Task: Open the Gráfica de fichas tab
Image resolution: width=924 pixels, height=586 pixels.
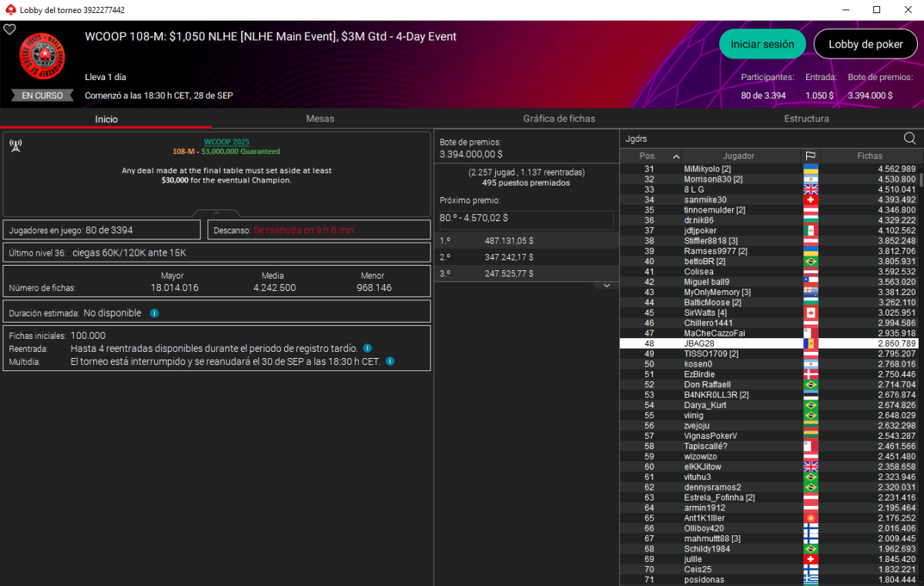Action: coord(559,119)
